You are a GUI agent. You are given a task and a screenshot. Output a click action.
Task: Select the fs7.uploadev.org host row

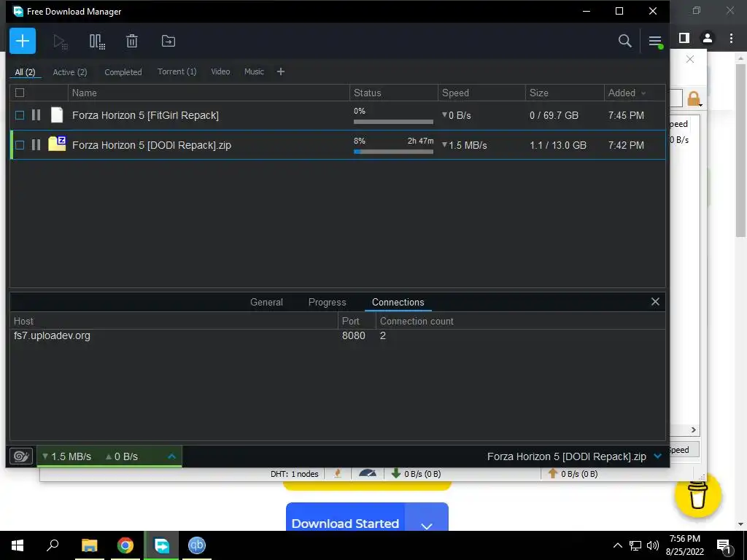pyautogui.click(x=337, y=335)
